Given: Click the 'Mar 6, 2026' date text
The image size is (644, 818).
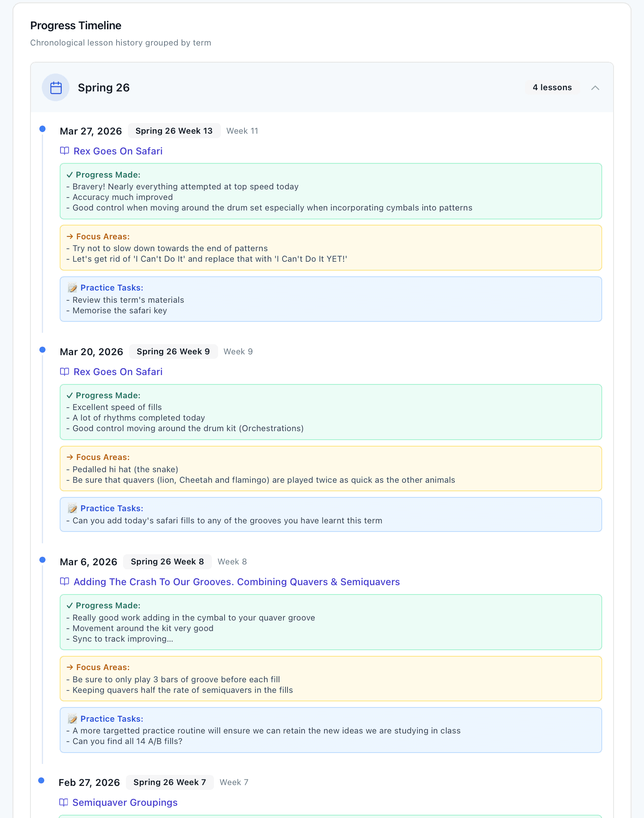Looking at the screenshot, I should (89, 562).
